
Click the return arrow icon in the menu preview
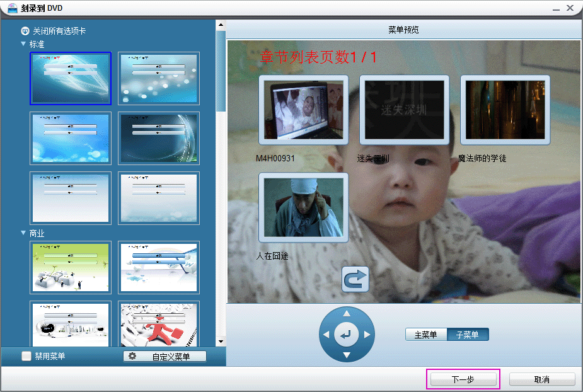tap(355, 279)
